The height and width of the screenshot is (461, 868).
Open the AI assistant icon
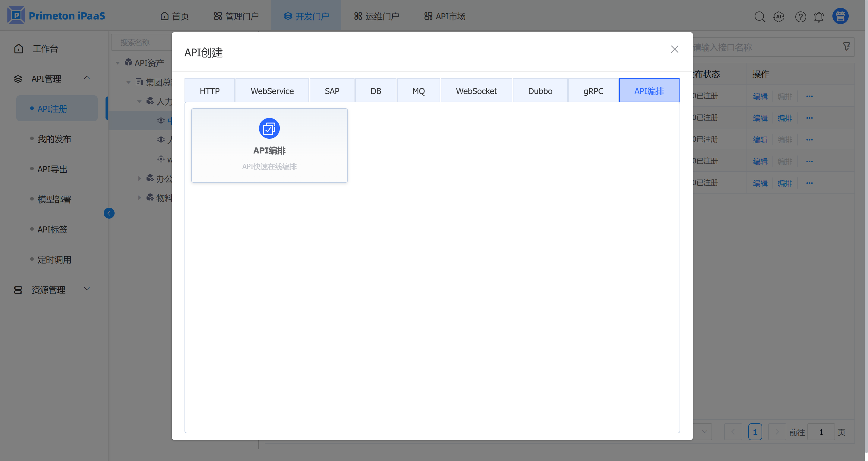click(779, 17)
